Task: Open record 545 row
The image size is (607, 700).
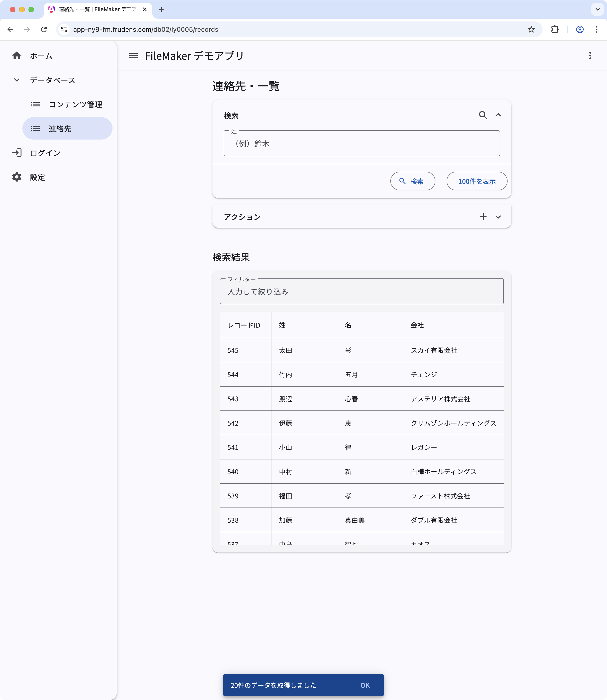Action: pos(362,350)
